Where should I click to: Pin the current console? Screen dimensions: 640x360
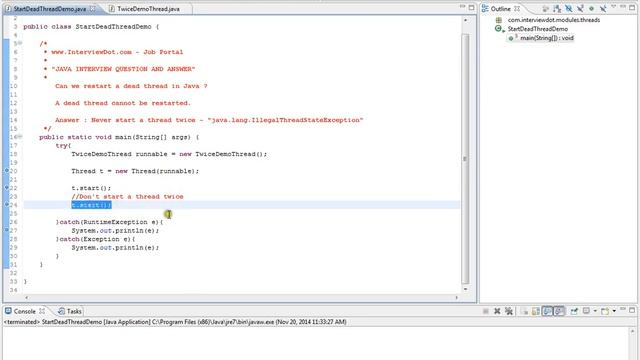(x=574, y=311)
